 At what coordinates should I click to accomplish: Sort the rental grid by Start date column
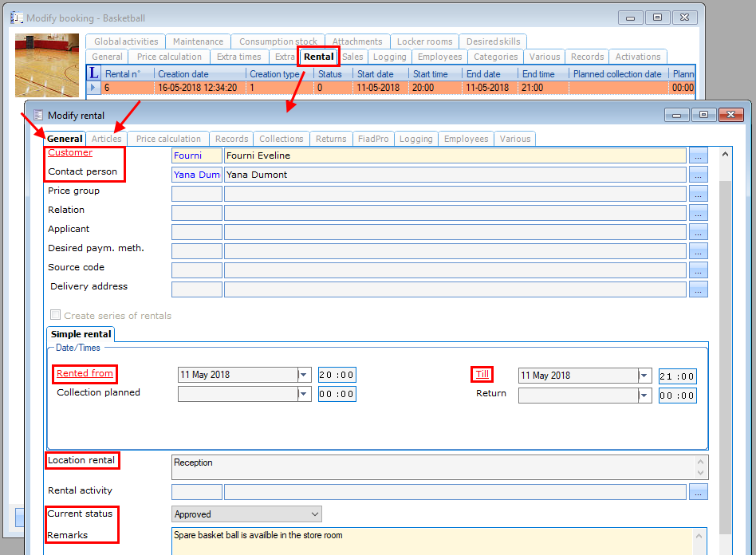pyautogui.click(x=381, y=74)
